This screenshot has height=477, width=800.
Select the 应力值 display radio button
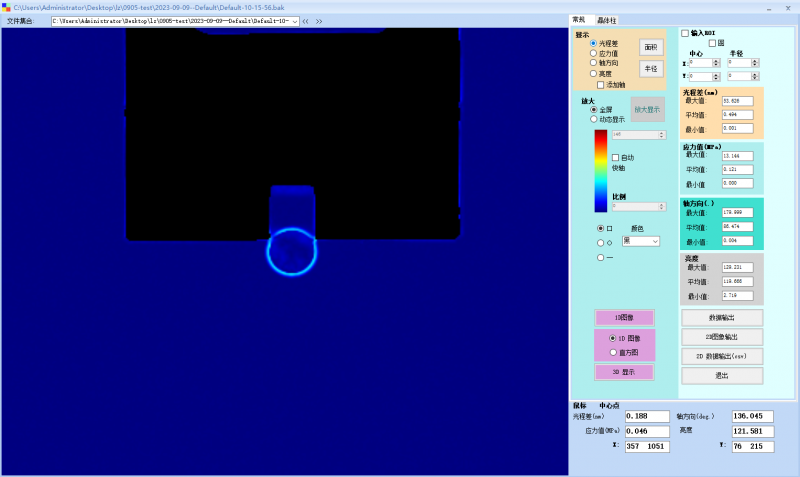(593, 53)
